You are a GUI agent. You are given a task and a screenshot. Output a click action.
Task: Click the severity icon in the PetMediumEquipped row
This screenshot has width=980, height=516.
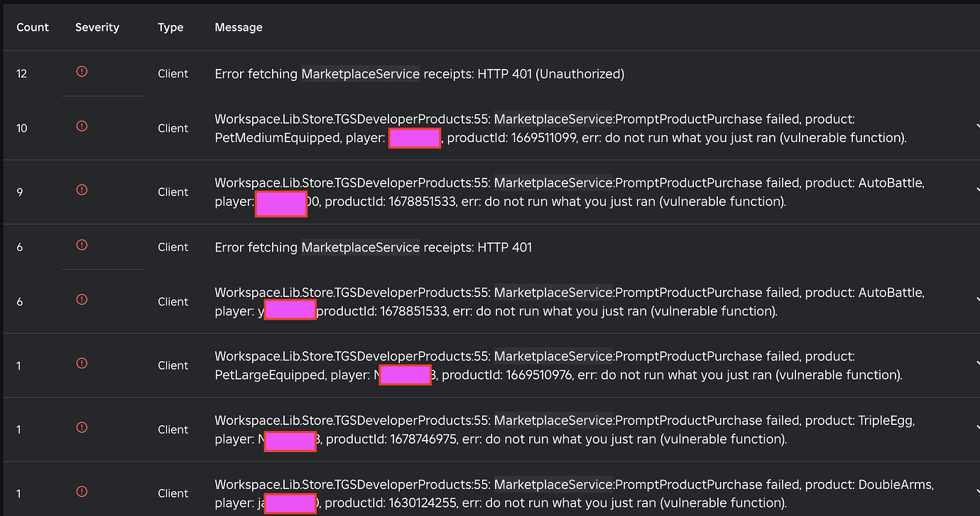click(81, 126)
